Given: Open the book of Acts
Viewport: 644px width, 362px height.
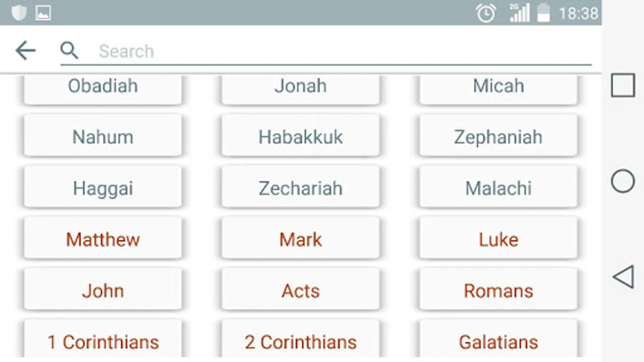Looking at the screenshot, I should pos(300,290).
